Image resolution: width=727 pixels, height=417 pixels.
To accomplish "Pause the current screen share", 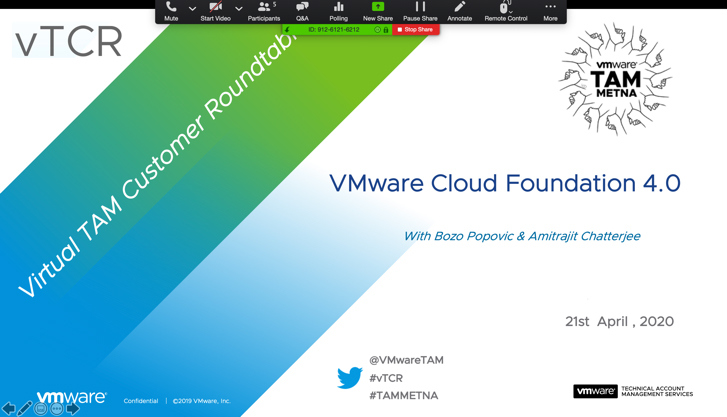I will (420, 11).
